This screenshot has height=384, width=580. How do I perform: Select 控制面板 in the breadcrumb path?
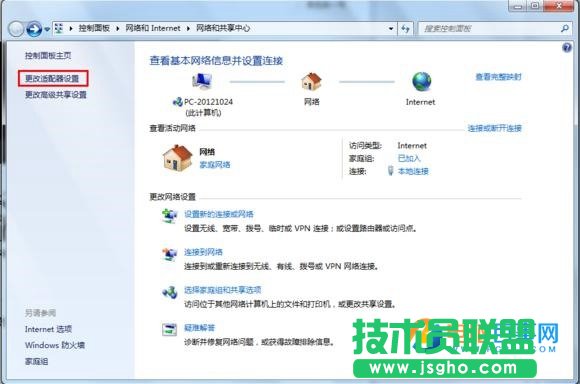[94, 28]
